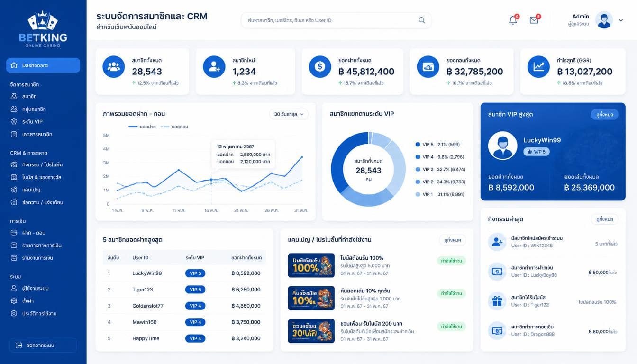Click the icon beside WIN12345 activity
The height and width of the screenshot is (364, 637).
(497, 242)
